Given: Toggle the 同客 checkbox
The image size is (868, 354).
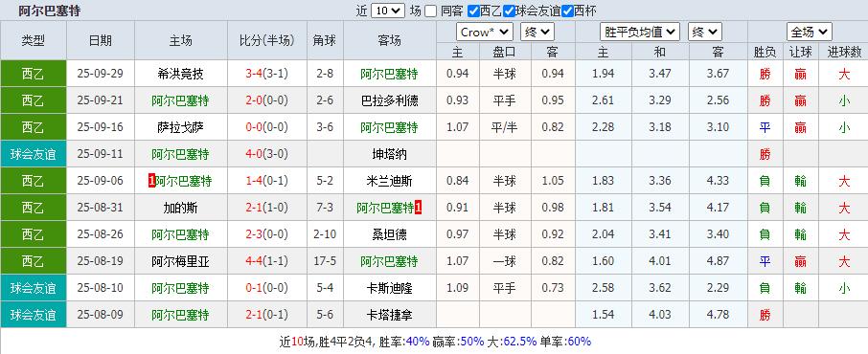Looking at the screenshot, I should (431, 11).
